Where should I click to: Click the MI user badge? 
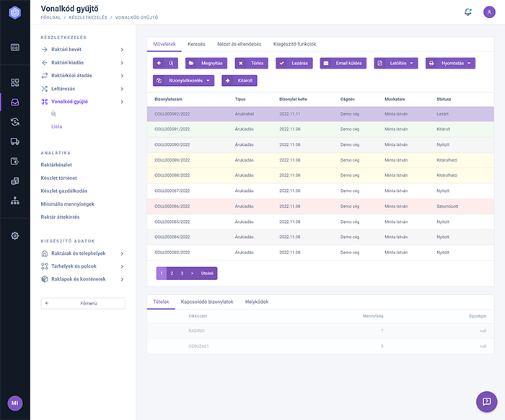tap(14, 403)
